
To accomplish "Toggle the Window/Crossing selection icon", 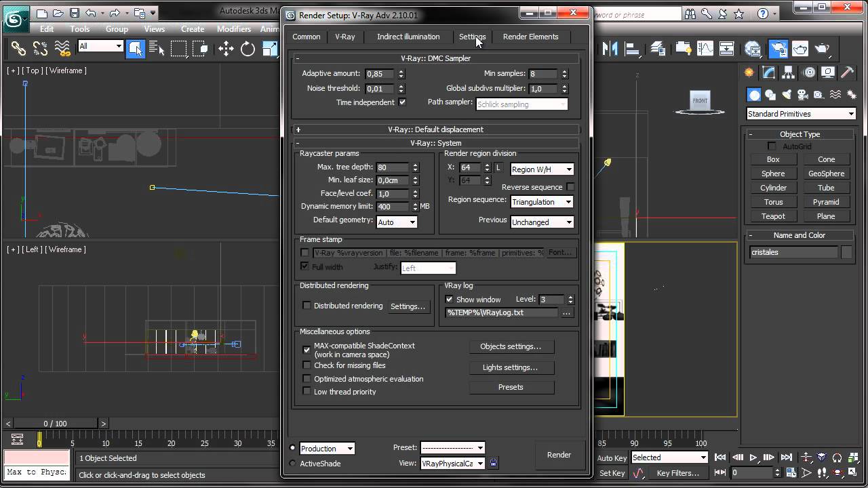I will click(x=200, y=48).
